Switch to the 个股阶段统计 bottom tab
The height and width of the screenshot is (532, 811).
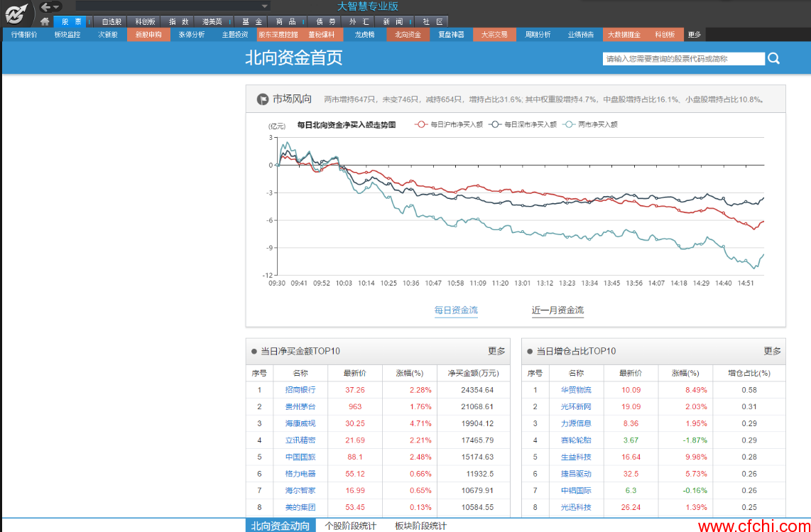pyautogui.click(x=350, y=526)
